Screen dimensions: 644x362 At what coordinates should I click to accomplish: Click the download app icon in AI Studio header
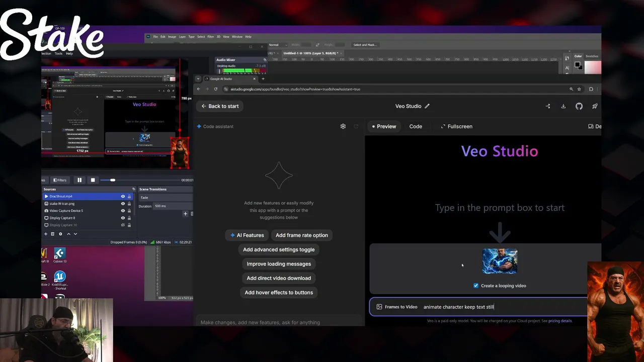pos(563,106)
